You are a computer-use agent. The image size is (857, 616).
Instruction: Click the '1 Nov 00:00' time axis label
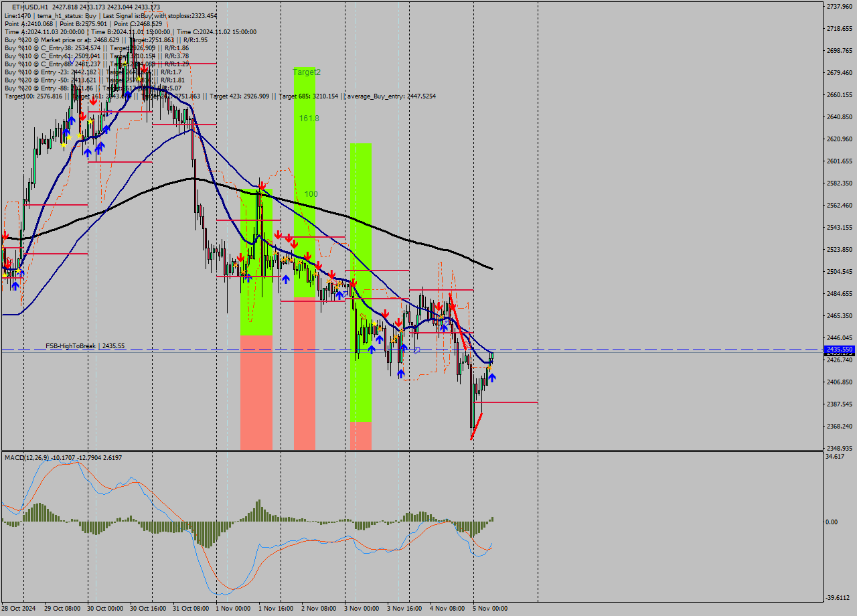(x=233, y=609)
